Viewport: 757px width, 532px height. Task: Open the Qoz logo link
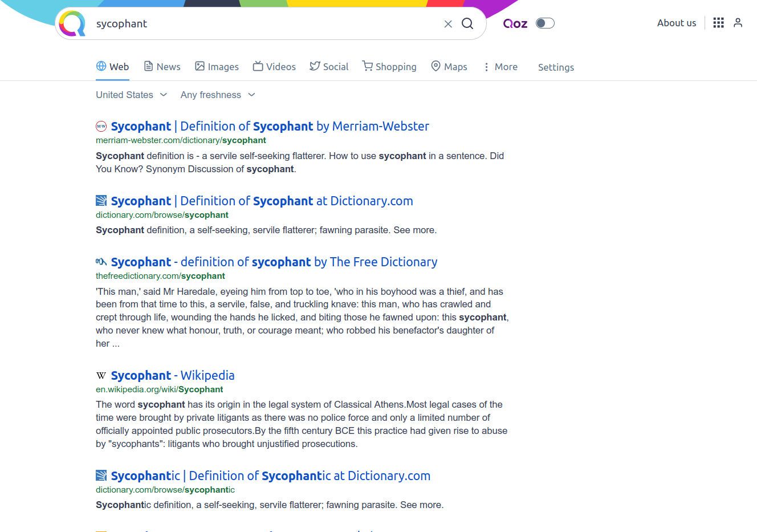(515, 23)
